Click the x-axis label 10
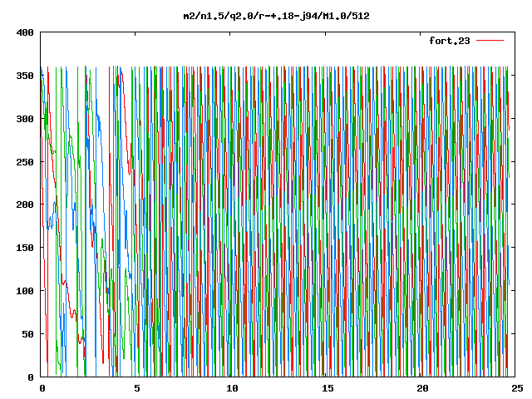This screenshot has width=532, height=399. 232,388
